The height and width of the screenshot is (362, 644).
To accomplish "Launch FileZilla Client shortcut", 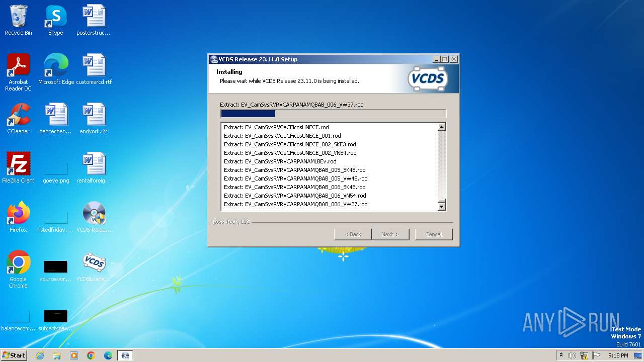I will [18, 168].
